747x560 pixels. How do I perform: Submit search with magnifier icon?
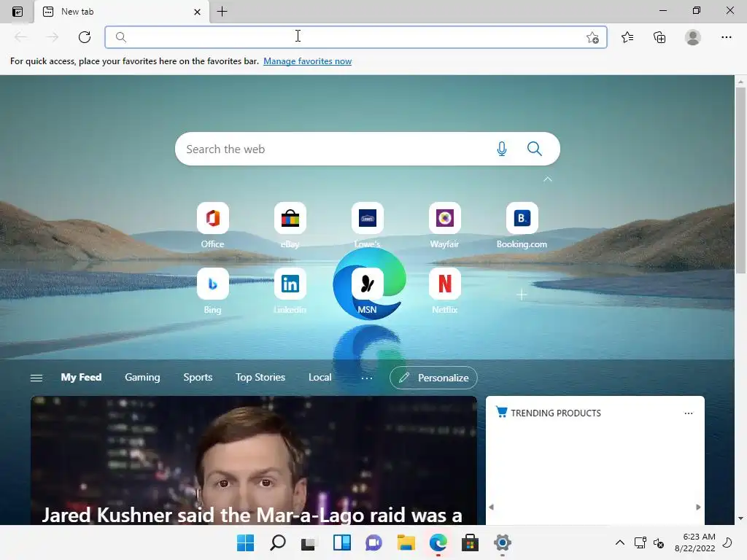tap(535, 149)
